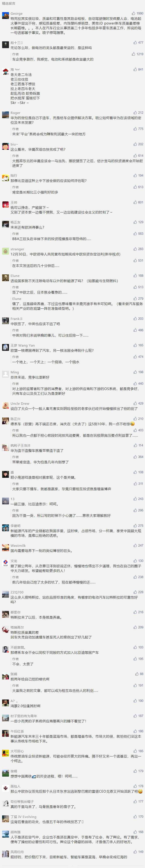Click the 精选留言 section header
The height and width of the screenshot is (868, 145).
9,4
